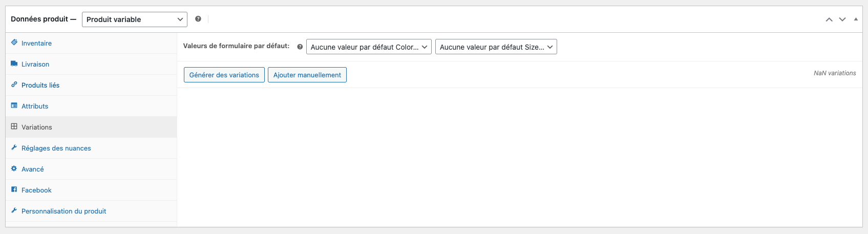Click the Variations grid icon
Image resolution: width=868 pixels, height=234 pixels.
pyautogui.click(x=14, y=126)
